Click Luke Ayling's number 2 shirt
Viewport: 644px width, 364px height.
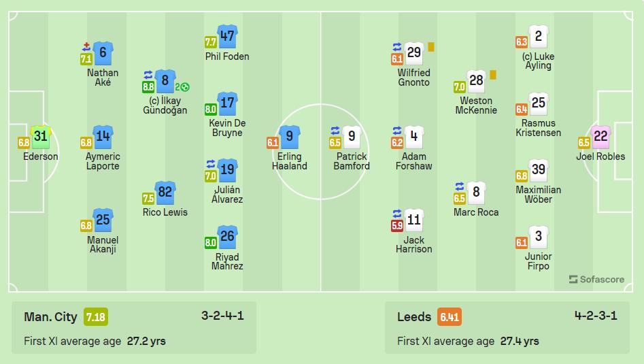coord(539,37)
